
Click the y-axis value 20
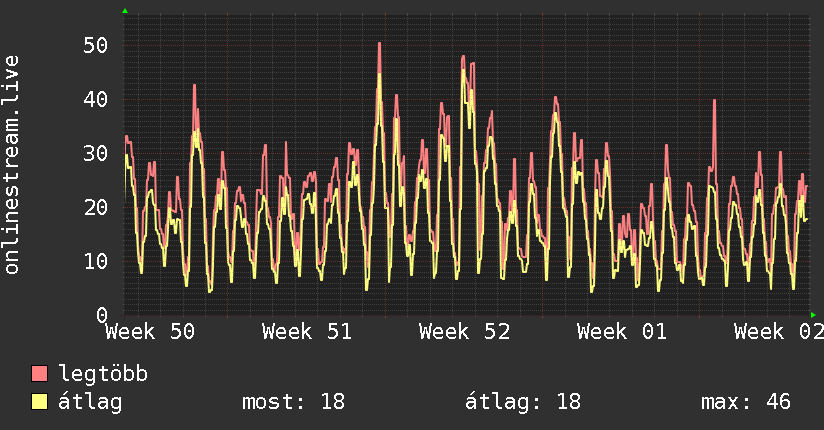click(x=96, y=208)
